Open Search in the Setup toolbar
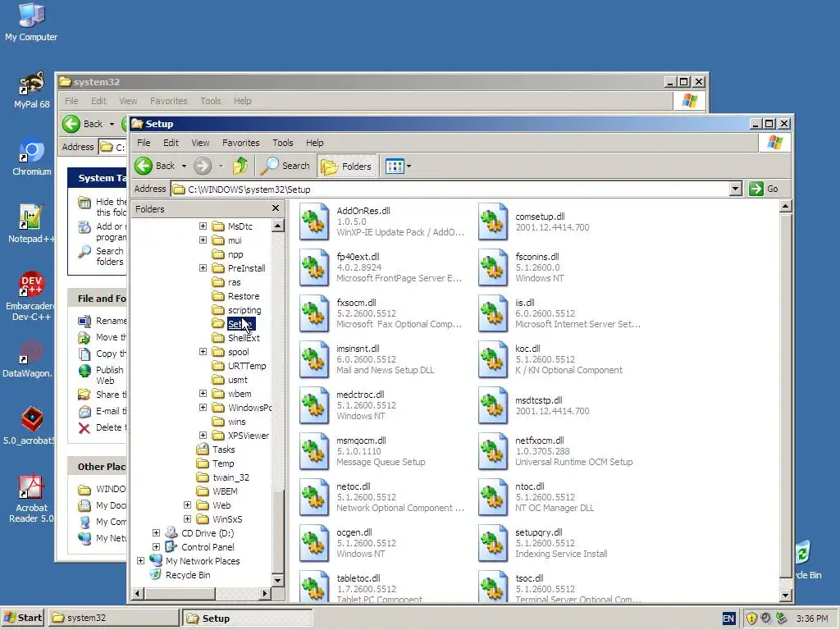Viewport: 840px width, 630px height. coord(285,166)
